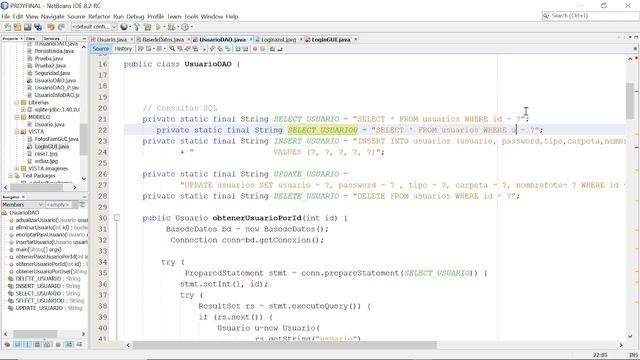
Task: Open Profile Project dropdown arrow
Action: click(x=191, y=27)
